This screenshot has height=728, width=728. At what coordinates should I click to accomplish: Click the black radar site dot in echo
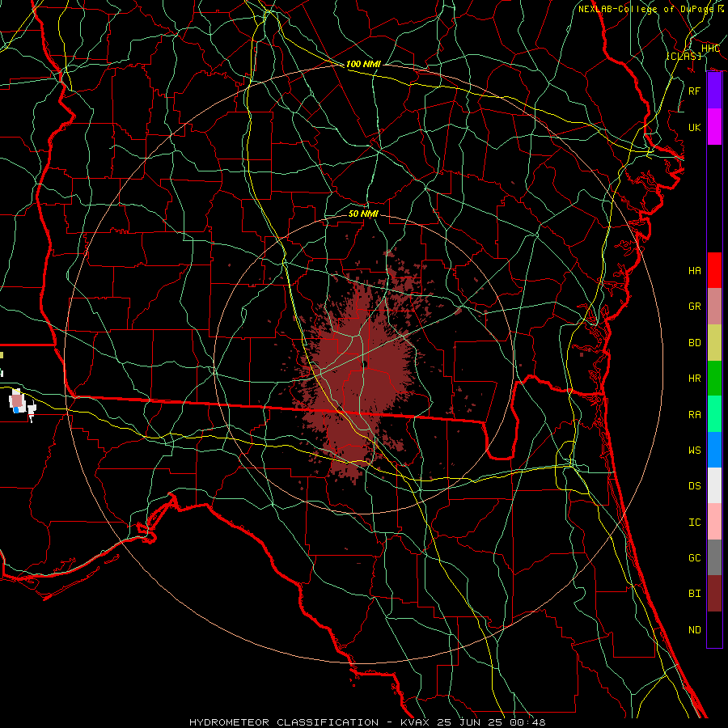(x=365, y=364)
